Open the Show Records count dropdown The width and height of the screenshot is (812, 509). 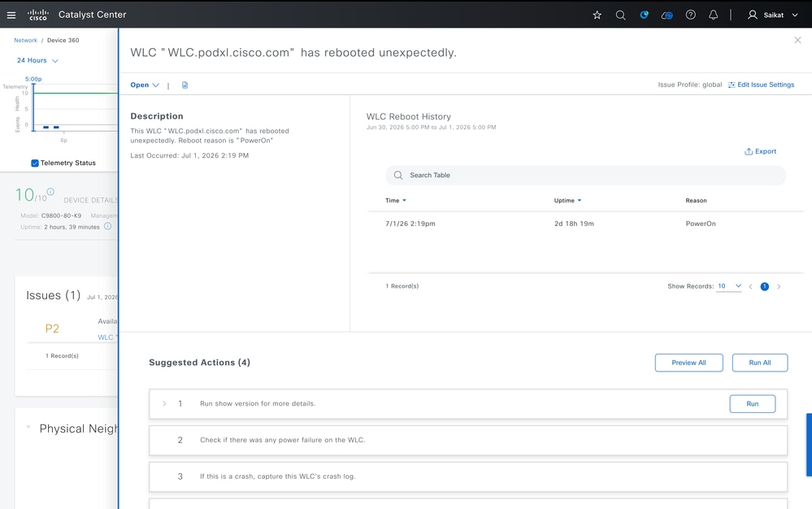(x=729, y=286)
